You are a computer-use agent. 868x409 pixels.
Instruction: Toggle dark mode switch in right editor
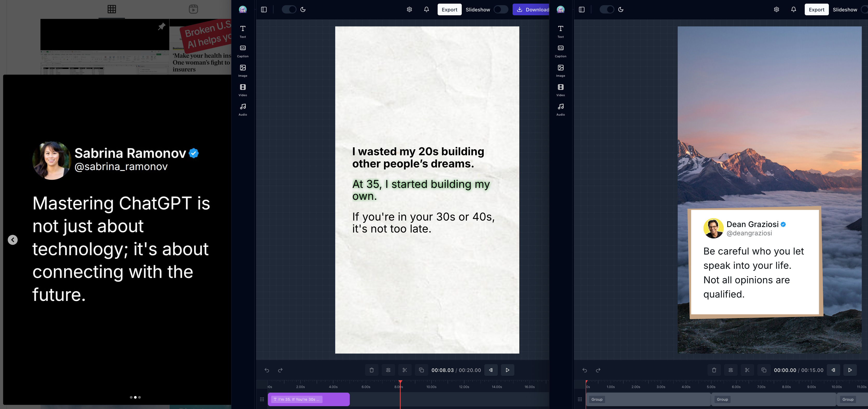606,9
